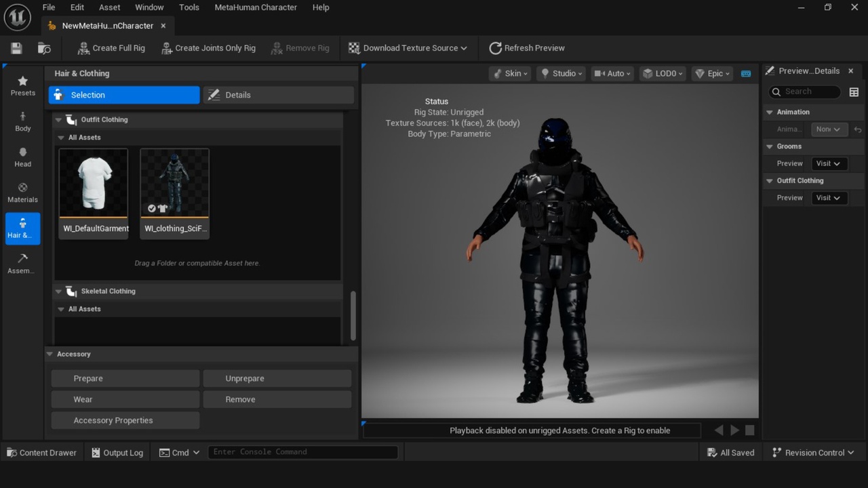Open the Assembly sidebar panel
The width and height of the screenshot is (868, 488).
click(x=22, y=264)
